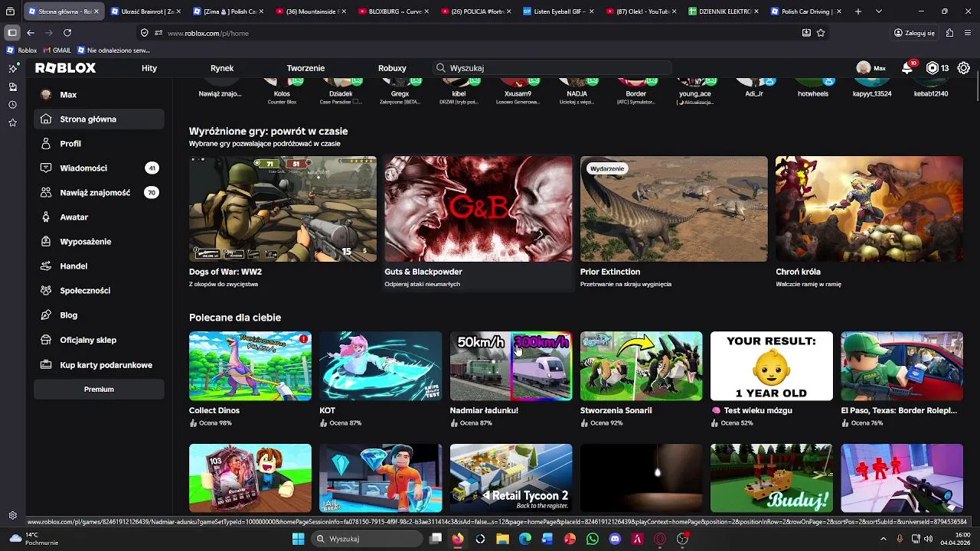Image resolution: width=980 pixels, height=551 pixels.
Task: Open Roblox bookmark in bookmarks bar
Action: 21,51
